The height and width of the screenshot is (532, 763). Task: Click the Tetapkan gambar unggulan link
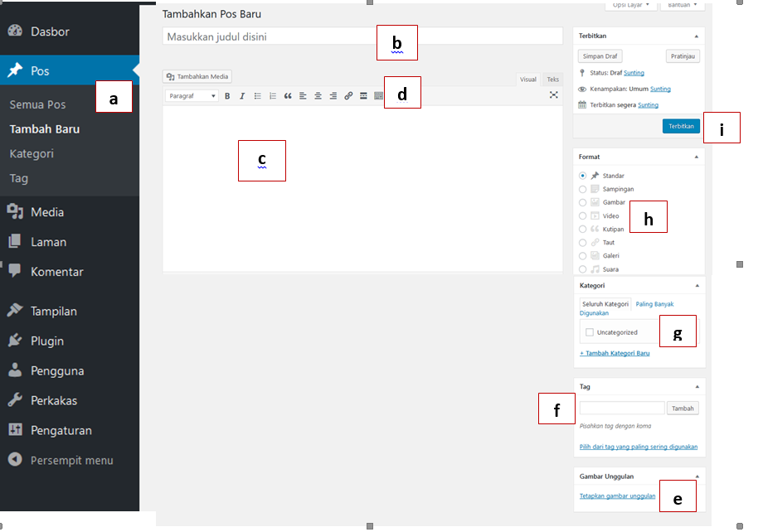[x=617, y=496]
